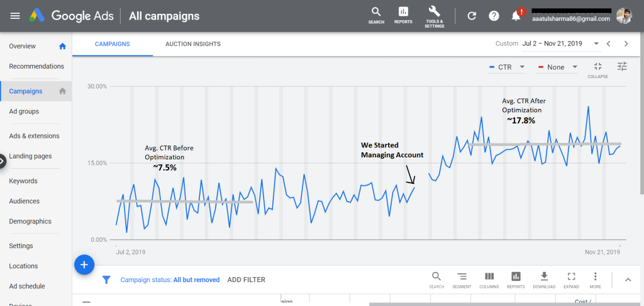View notifications bell alert

(516, 16)
